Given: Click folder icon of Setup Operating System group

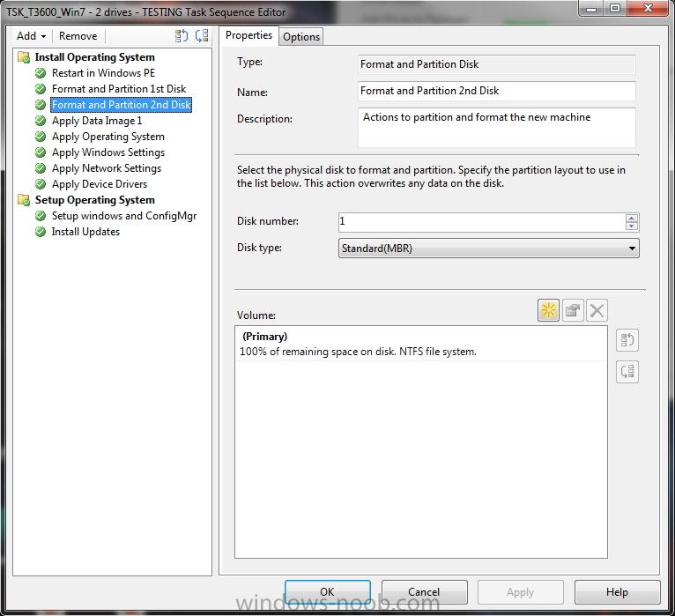Looking at the screenshot, I should [x=24, y=200].
